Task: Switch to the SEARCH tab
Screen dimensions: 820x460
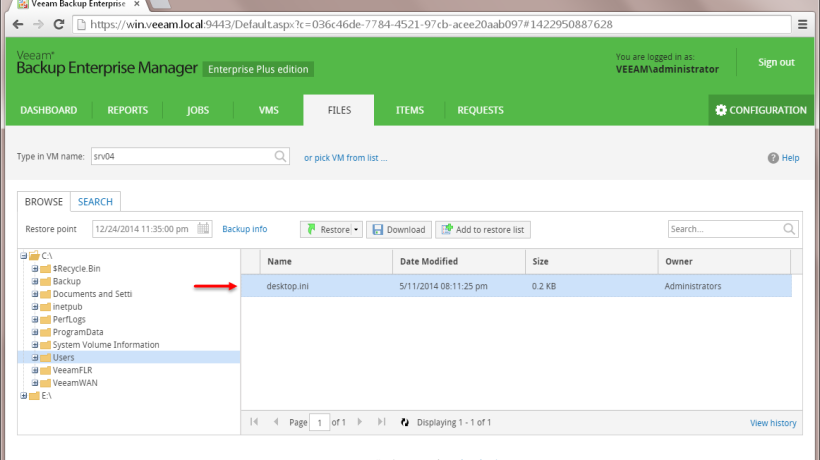Action: point(95,201)
